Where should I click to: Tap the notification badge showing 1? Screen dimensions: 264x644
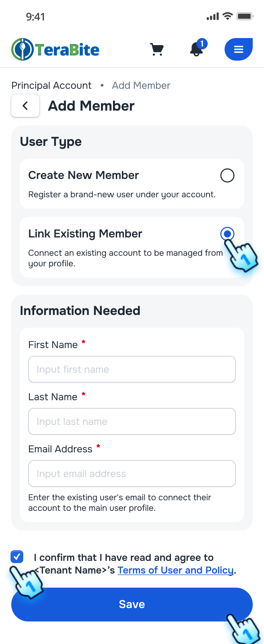click(202, 43)
